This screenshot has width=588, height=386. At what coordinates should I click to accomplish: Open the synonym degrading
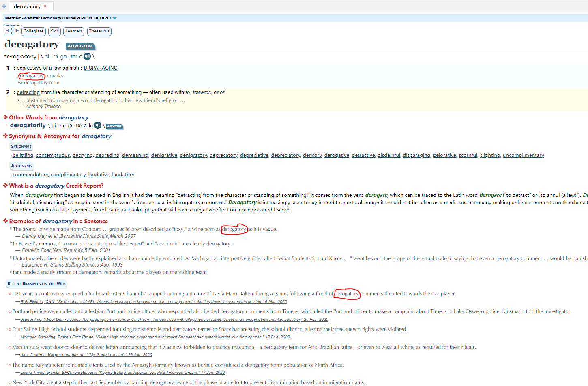point(107,155)
